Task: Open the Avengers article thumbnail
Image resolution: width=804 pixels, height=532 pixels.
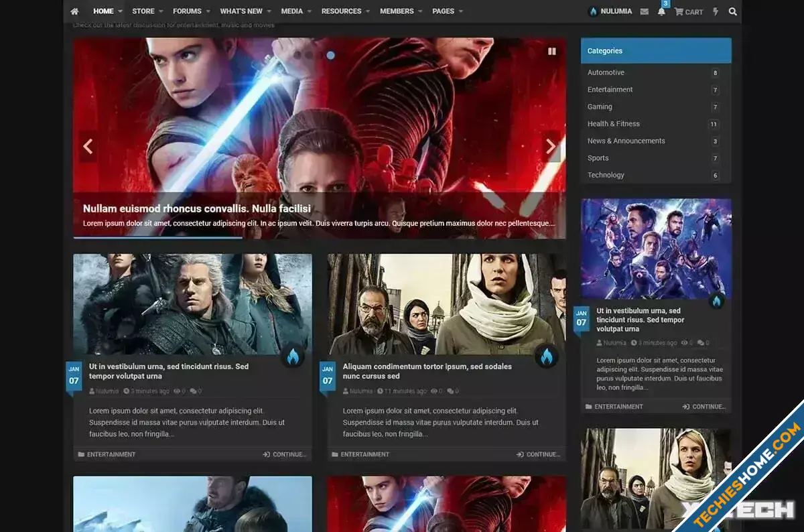Action: tap(656, 249)
